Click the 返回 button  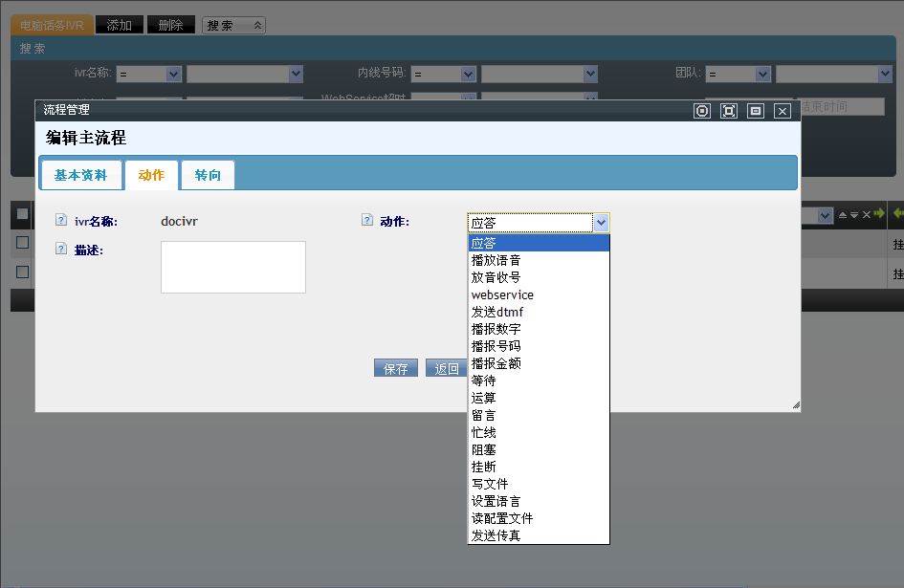point(447,369)
